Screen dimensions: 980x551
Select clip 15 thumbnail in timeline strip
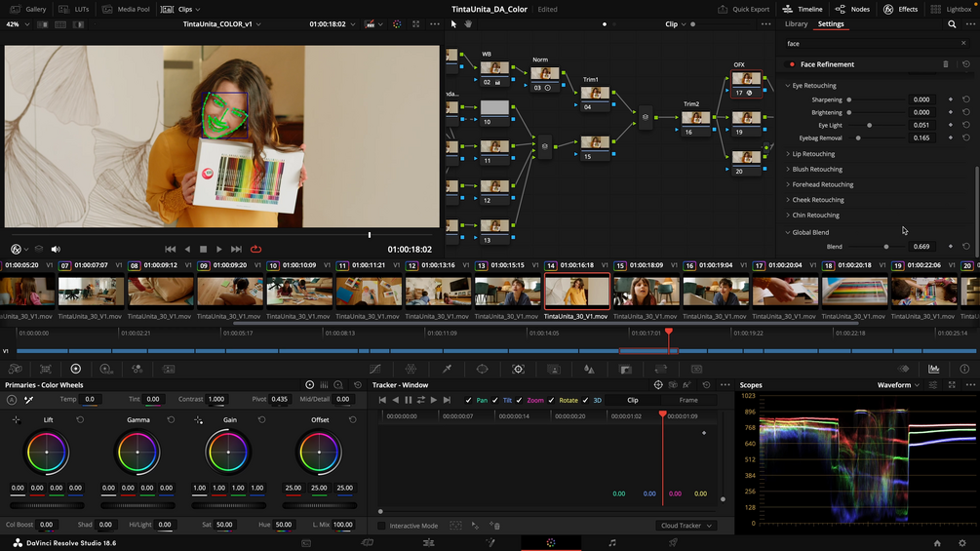(646, 292)
